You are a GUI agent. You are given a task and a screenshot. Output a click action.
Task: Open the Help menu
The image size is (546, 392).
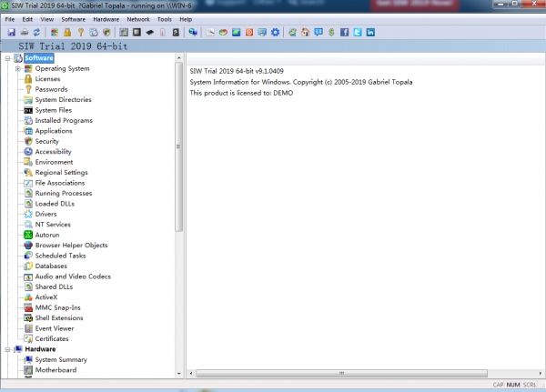coord(186,19)
